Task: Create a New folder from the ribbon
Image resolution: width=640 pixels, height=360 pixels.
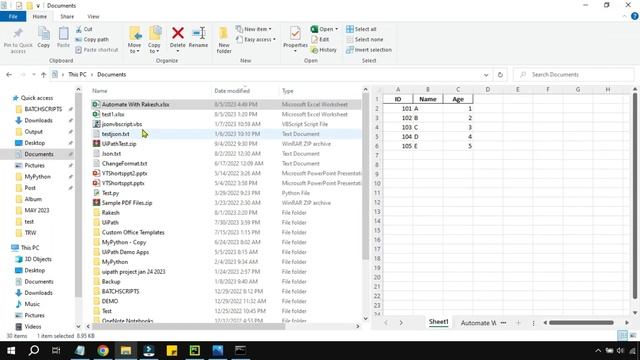Action: tap(224, 40)
